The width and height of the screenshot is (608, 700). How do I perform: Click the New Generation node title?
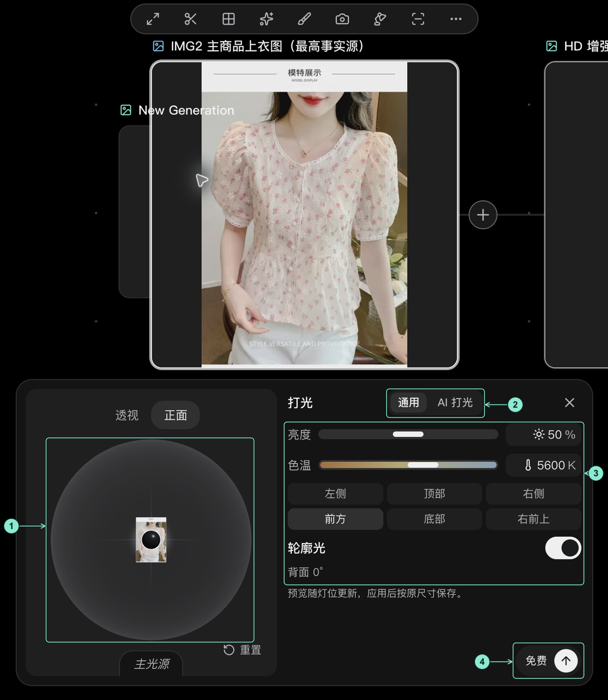tap(186, 110)
